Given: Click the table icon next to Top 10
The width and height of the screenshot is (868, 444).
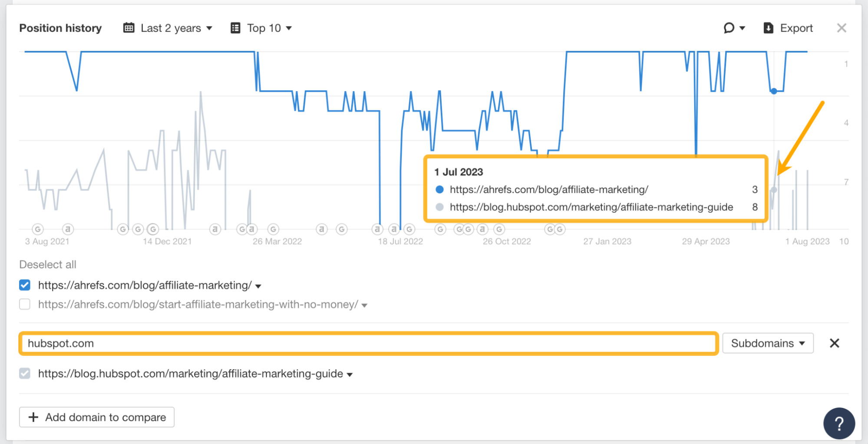Looking at the screenshot, I should pos(235,27).
